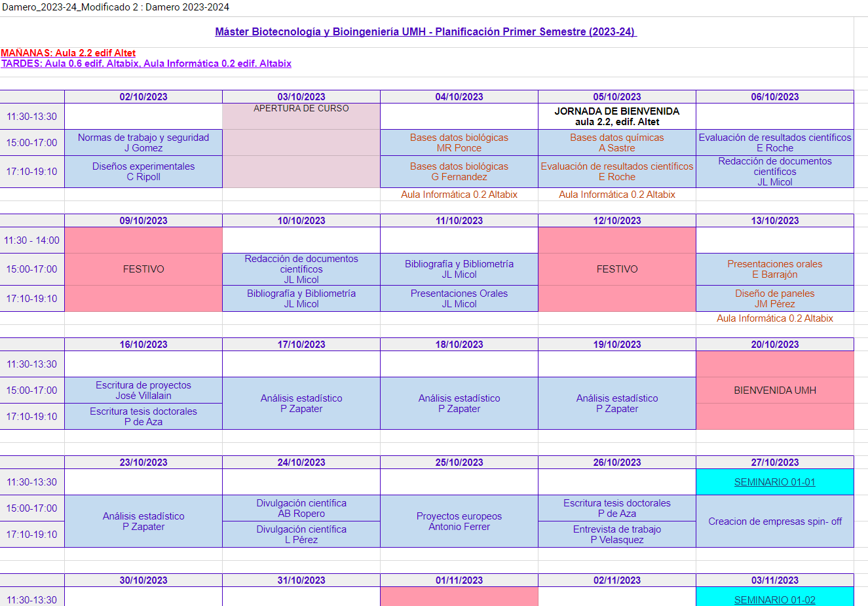The height and width of the screenshot is (606, 868).
Task: Select Bibliografía y Bibliometría cell on 10/10
Action: (301, 299)
